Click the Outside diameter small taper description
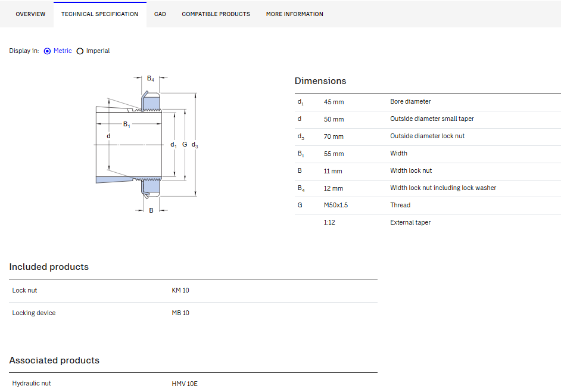The height and width of the screenshot is (392, 561). point(432,119)
